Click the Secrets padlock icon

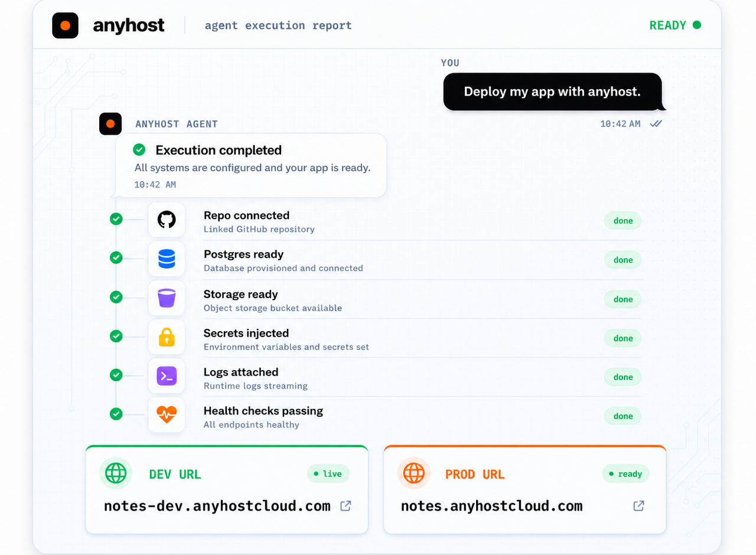(x=167, y=337)
